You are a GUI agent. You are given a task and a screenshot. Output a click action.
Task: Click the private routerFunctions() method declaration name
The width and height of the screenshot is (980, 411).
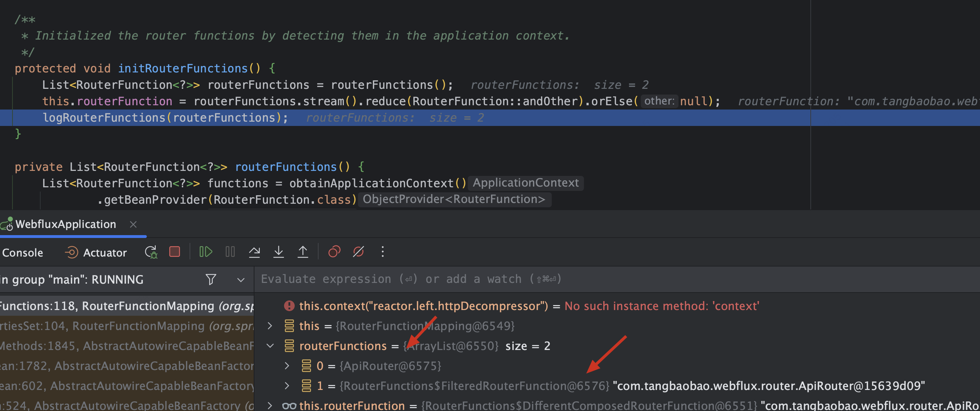click(x=286, y=167)
